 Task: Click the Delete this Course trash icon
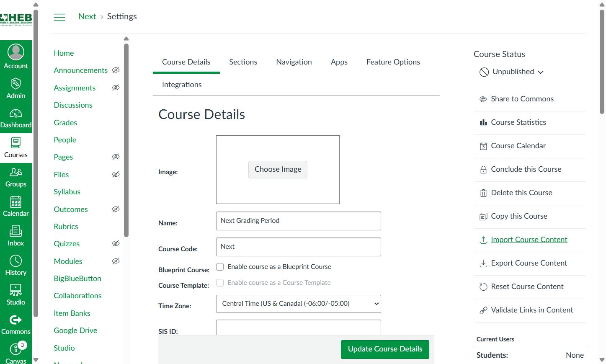click(483, 193)
